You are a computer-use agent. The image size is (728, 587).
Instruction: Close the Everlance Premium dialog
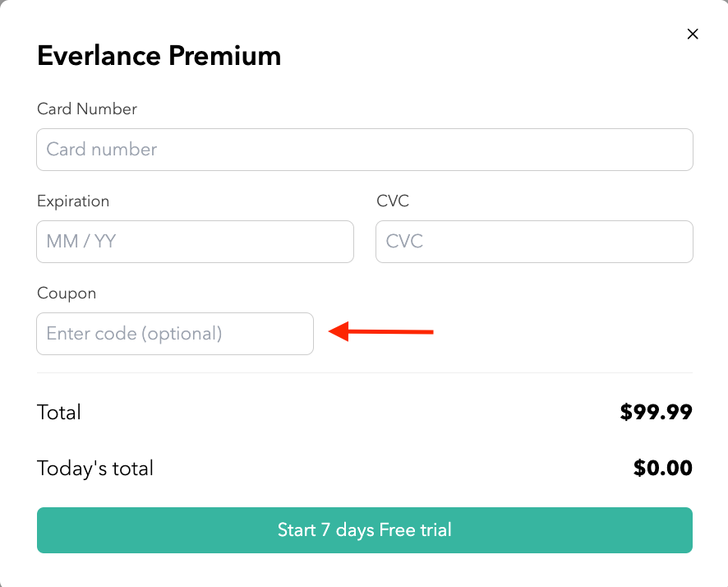tap(693, 34)
